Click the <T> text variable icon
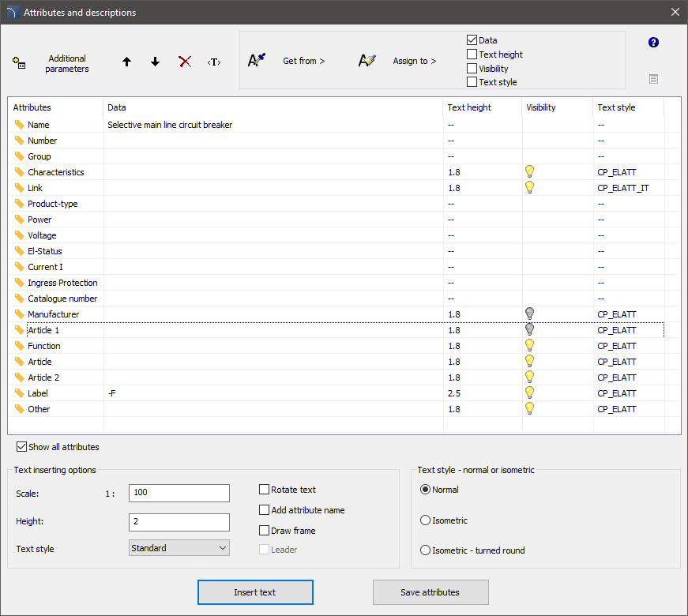688x616 pixels. pyautogui.click(x=213, y=62)
